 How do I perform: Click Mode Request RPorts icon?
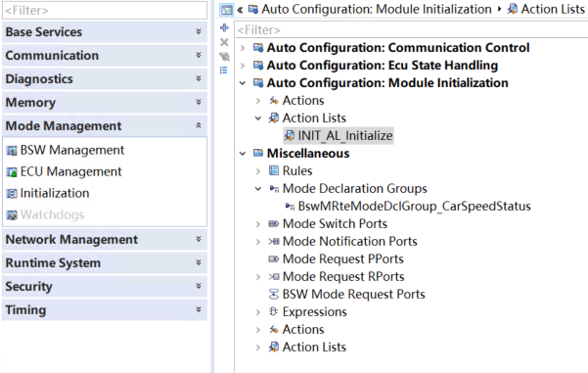[274, 276]
